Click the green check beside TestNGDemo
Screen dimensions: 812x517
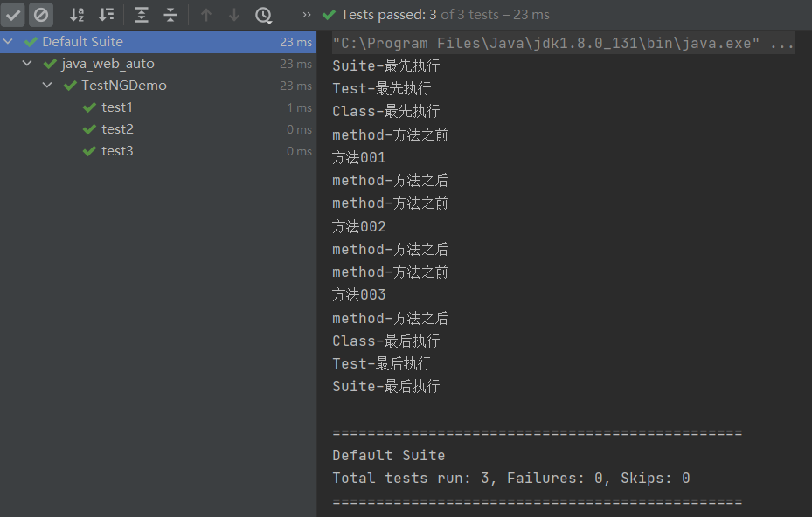(x=70, y=86)
